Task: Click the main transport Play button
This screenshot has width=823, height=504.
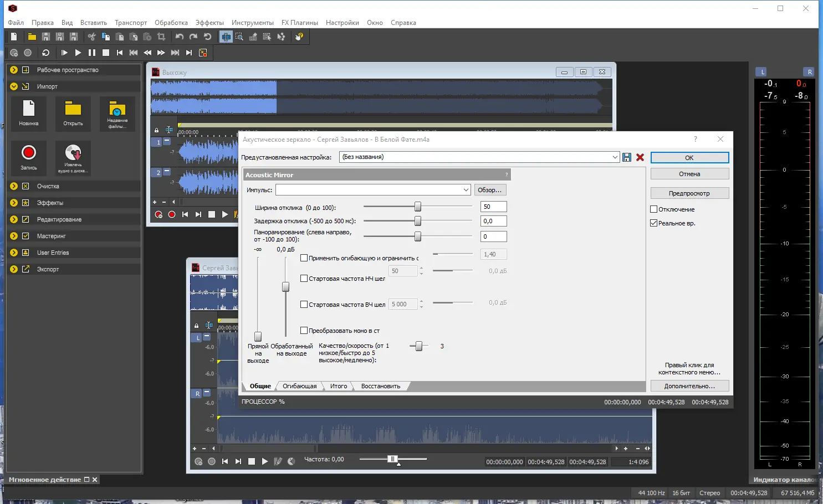Action: point(78,53)
